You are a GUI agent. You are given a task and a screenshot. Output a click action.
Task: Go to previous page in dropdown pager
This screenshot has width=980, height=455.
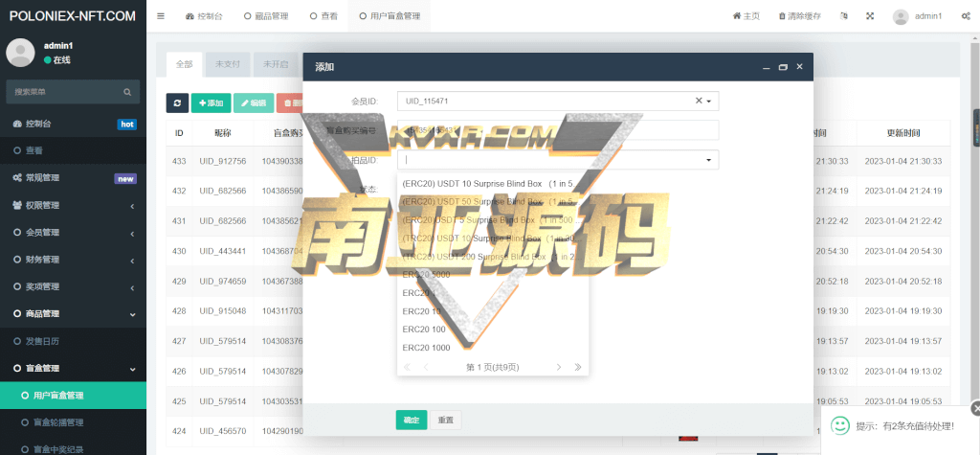pos(426,368)
